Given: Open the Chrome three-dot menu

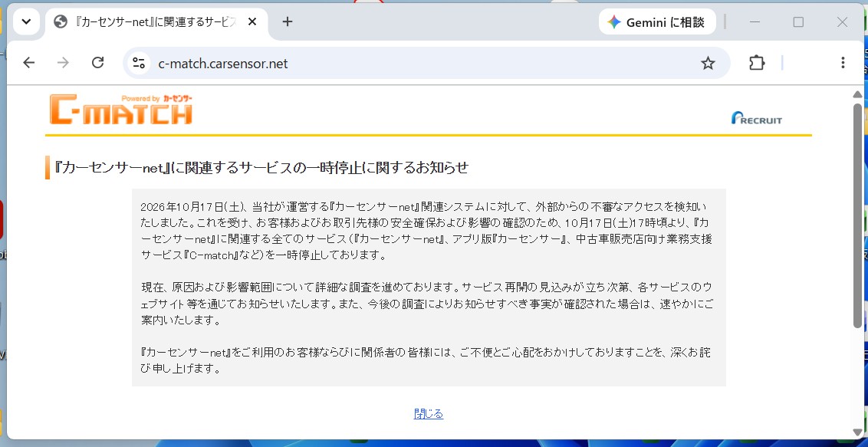Looking at the screenshot, I should (x=843, y=63).
